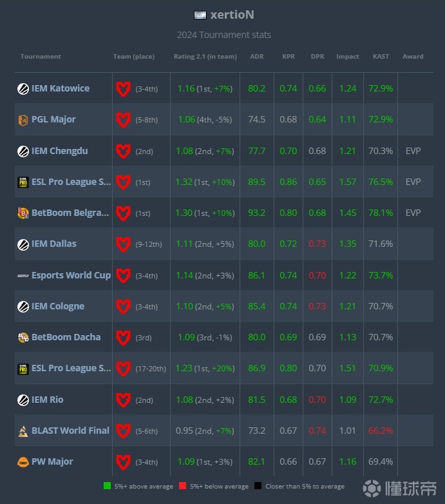Click the ADR column header

pyautogui.click(x=256, y=57)
